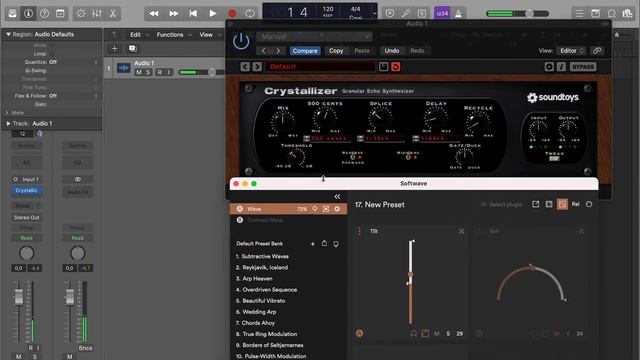Record-enable the Audio 1 track header
640x360 pixels.
point(160,72)
